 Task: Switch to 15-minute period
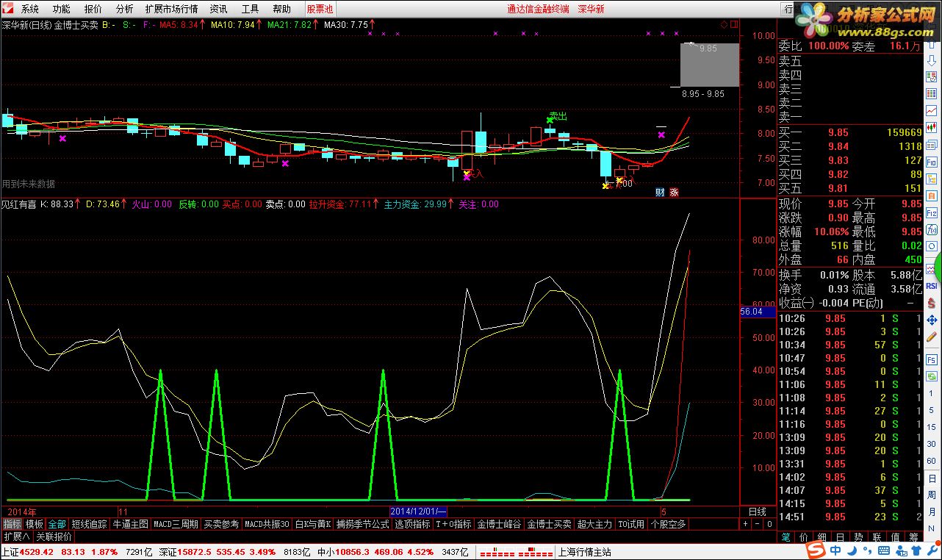[931, 428]
